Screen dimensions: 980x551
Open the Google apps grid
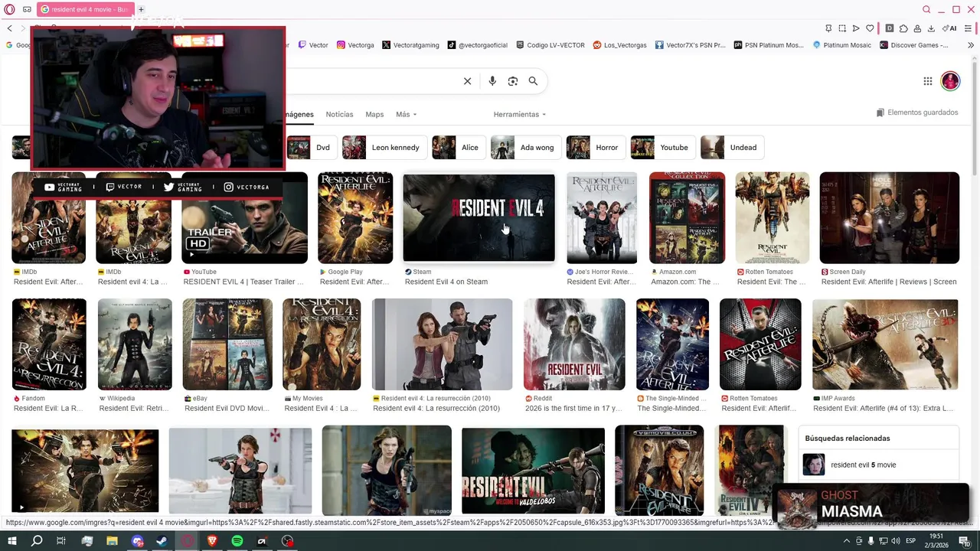(927, 81)
